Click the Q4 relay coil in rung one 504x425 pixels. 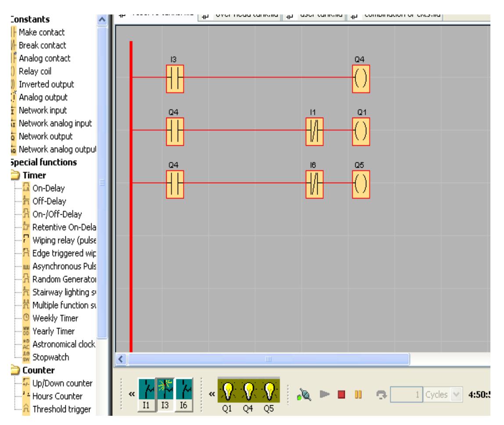[361, 79]
